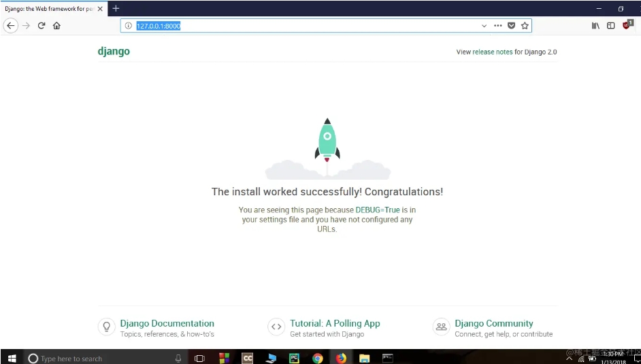This screenshot has width=641, height=364.
Task: Open the uBlock Origin extension icon
Action: (x=627, y=25)
